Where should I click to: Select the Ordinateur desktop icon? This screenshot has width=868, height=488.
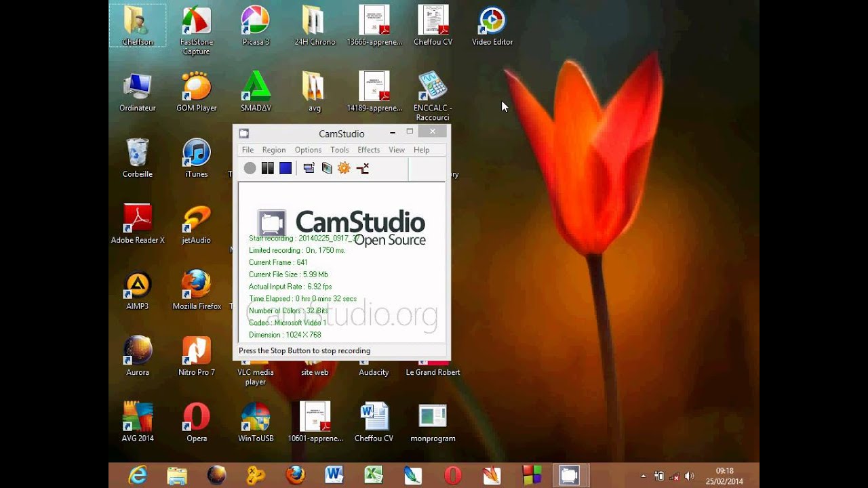138,92
